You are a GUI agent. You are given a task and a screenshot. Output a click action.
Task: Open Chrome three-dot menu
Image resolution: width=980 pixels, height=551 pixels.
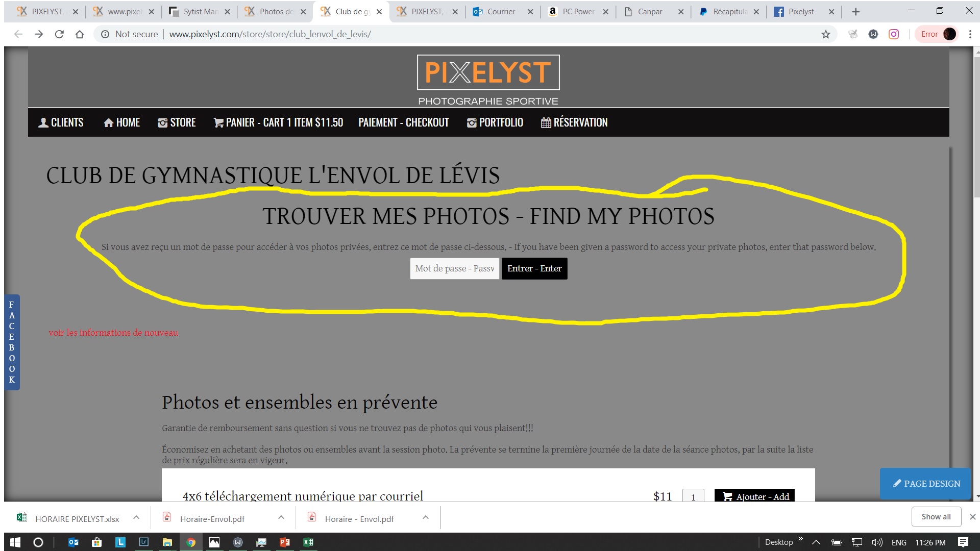coord(970,34)
